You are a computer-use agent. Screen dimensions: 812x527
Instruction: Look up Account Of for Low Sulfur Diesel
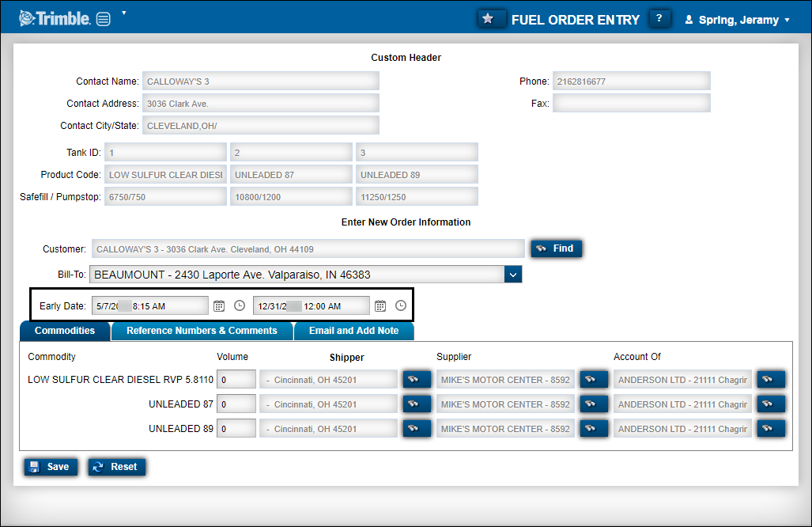click(x=771, y=379)
